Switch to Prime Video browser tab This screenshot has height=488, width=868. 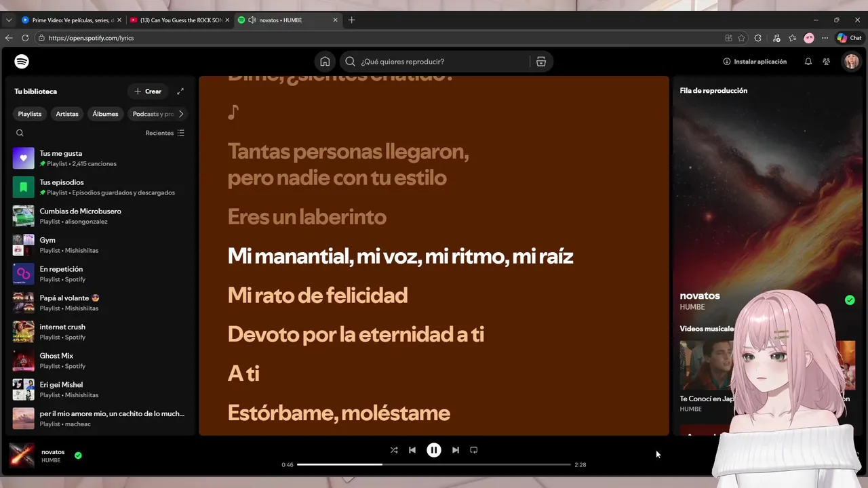[70, 20]
